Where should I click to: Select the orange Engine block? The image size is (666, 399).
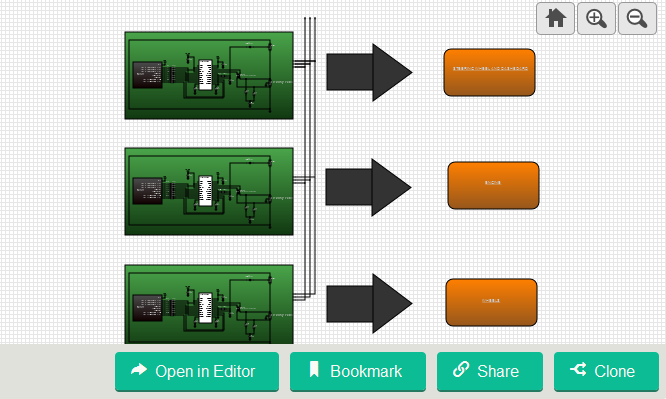pyautogui.click(x=493, y=185)
